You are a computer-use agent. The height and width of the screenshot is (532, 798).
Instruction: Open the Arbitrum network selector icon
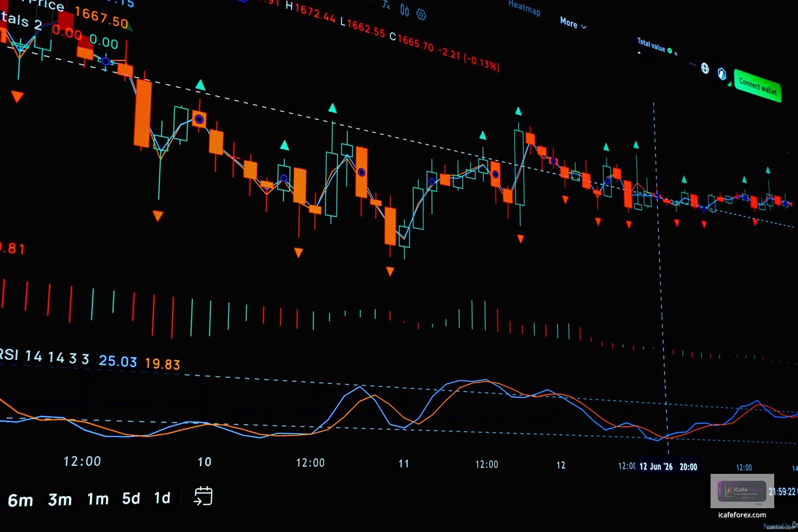point(722,74)
